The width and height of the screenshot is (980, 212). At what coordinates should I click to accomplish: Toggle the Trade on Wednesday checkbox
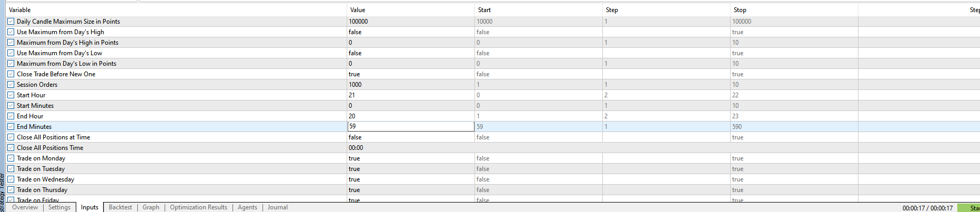pos(11,179)
